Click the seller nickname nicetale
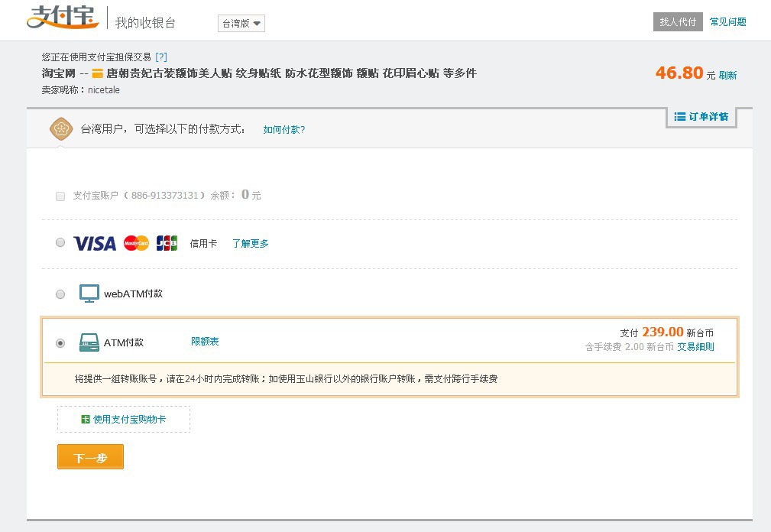Viewport: 771px width, 532px height. click(x=104, y=90)
